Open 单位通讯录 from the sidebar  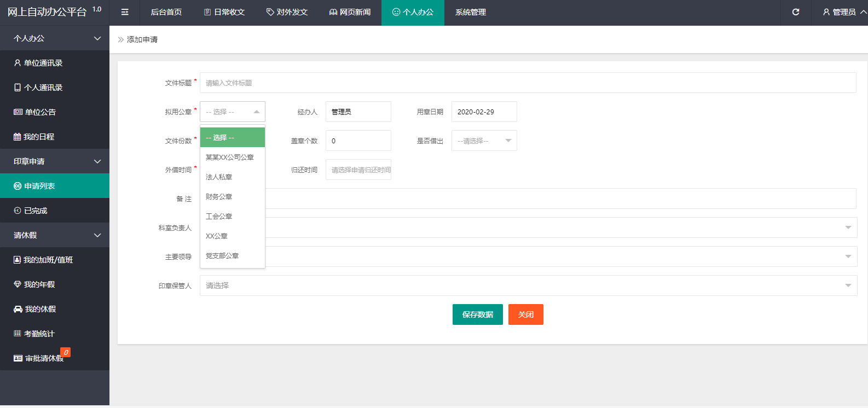pos(43,63)
